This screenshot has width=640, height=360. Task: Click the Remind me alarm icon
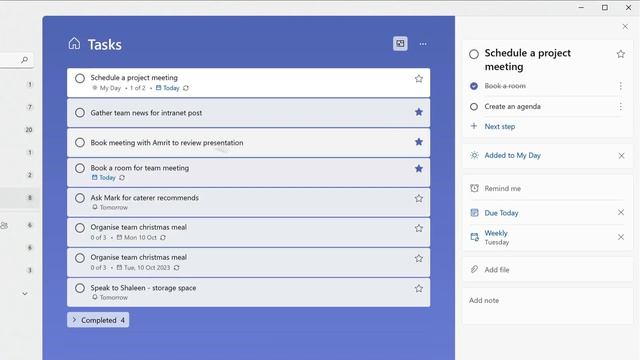[474, 188]
